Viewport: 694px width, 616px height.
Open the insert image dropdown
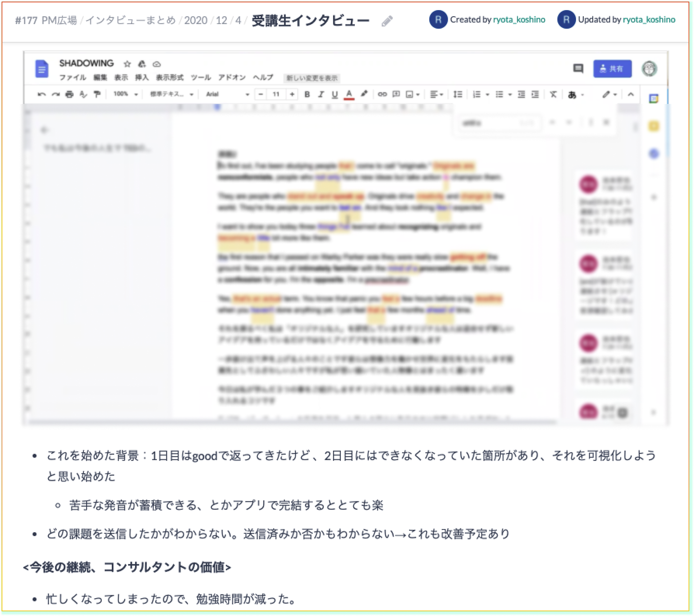413,94
